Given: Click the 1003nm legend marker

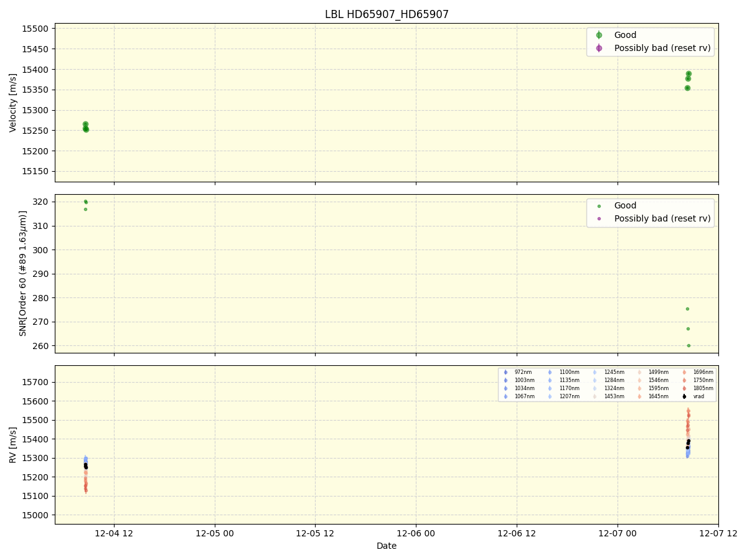Looking at the screenshot, I should tap(505, 380).
